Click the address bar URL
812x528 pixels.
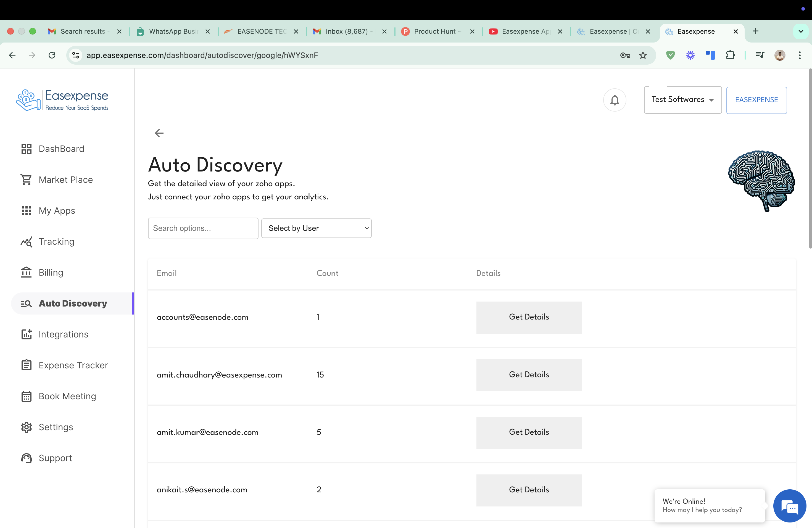pyautogui.click(x=202, y=55)
